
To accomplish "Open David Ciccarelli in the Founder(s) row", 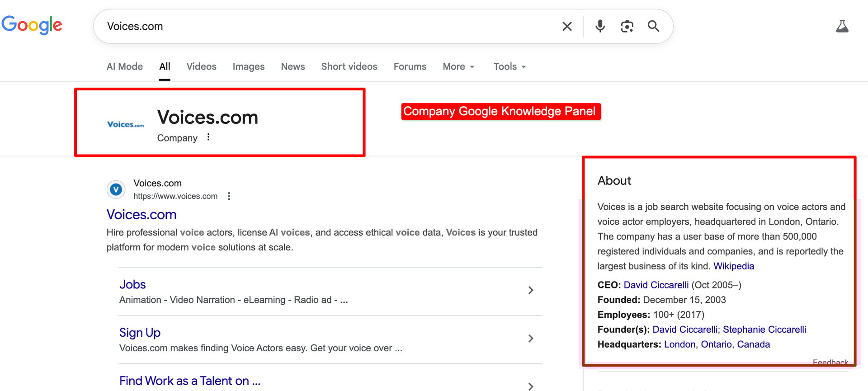I will [x=685, y=330].
